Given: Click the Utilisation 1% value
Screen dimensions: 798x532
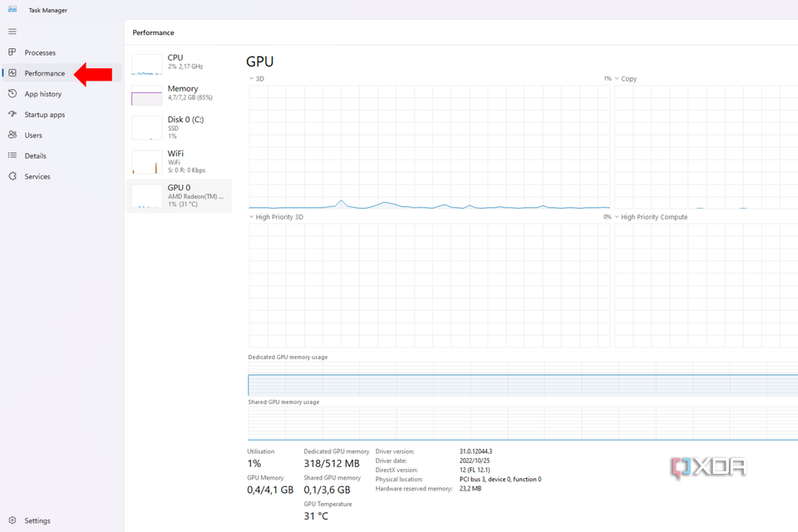Looking at the screenshot, I should pos(254,463).
